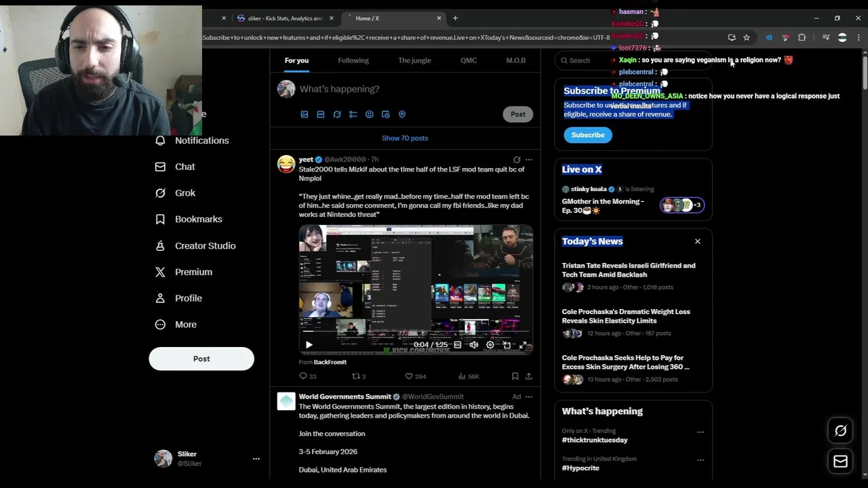
Task: Tag location icon in composer
Action: 402,115
